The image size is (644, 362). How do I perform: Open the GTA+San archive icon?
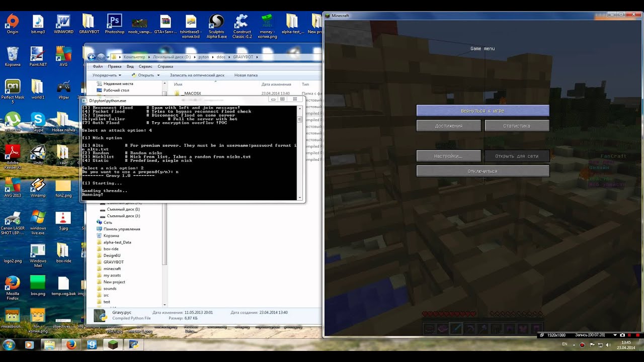pyautogui.click(x=166, y=24)
